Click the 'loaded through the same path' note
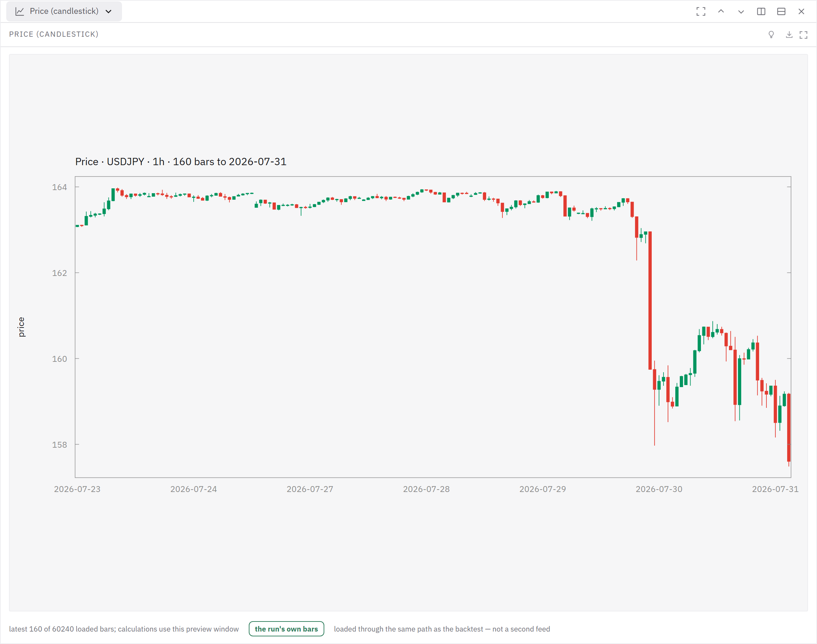Screen dimensions: 817x644 pyautogui.click(x=442, y=629)
